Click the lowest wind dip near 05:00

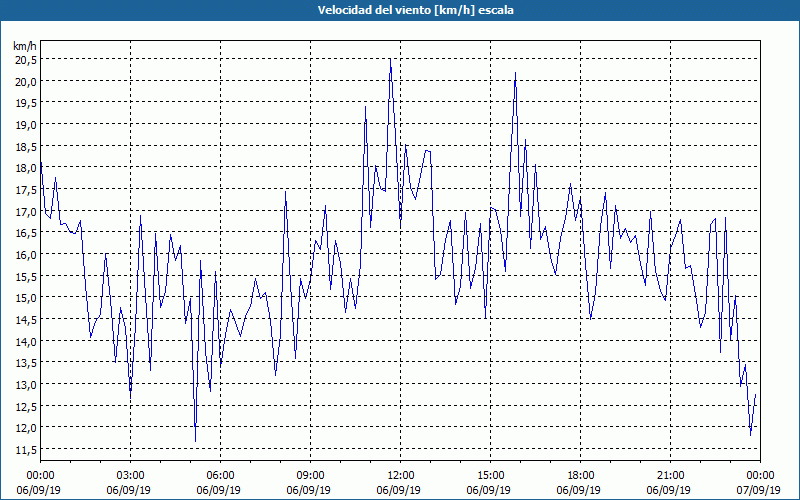195,441
